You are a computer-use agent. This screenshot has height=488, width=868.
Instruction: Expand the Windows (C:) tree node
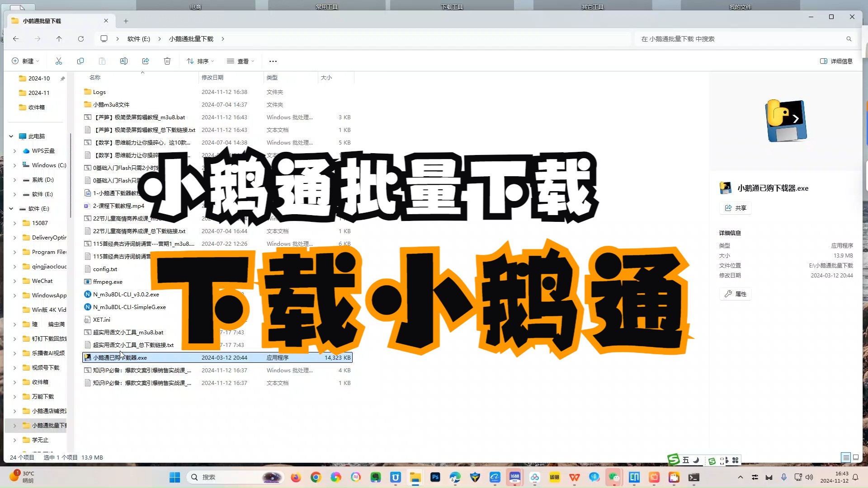click(14, 165)
